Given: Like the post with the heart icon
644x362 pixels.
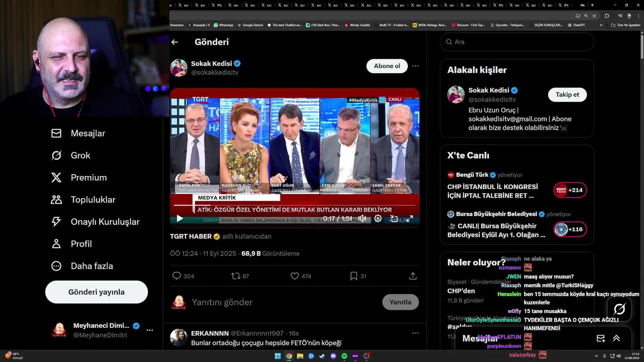Looking at the screenshot, I should click(x=301, y=276).
